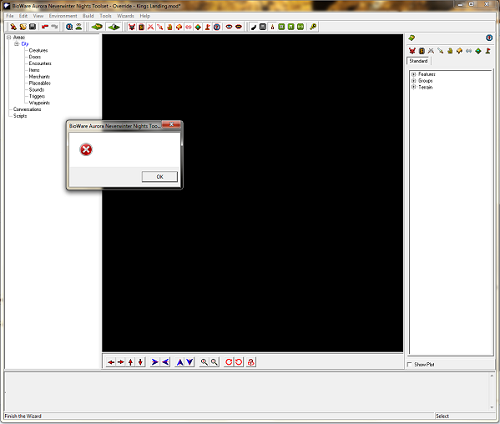Image resolution: width=500 pixels, height=424 pixels.
Task: Click the red padlock camera button
Action: [x=251, y=362]
